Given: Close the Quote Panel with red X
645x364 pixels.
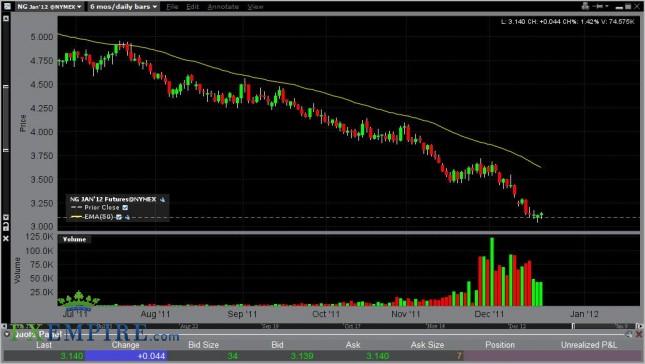Looking at the screenshot, I should pyautogui.click(x=639, y=334).
